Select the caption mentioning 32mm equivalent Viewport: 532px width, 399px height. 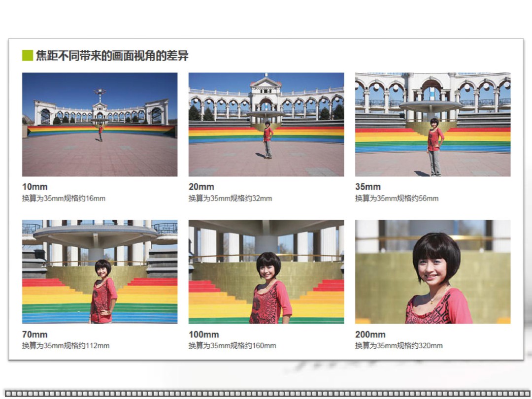click(x=230, y=199)
